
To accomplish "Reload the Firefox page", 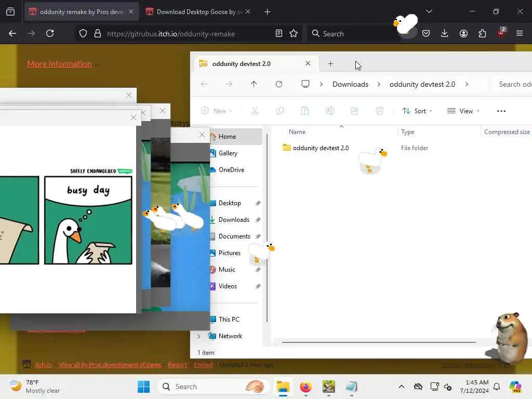I will coord(50,33).
